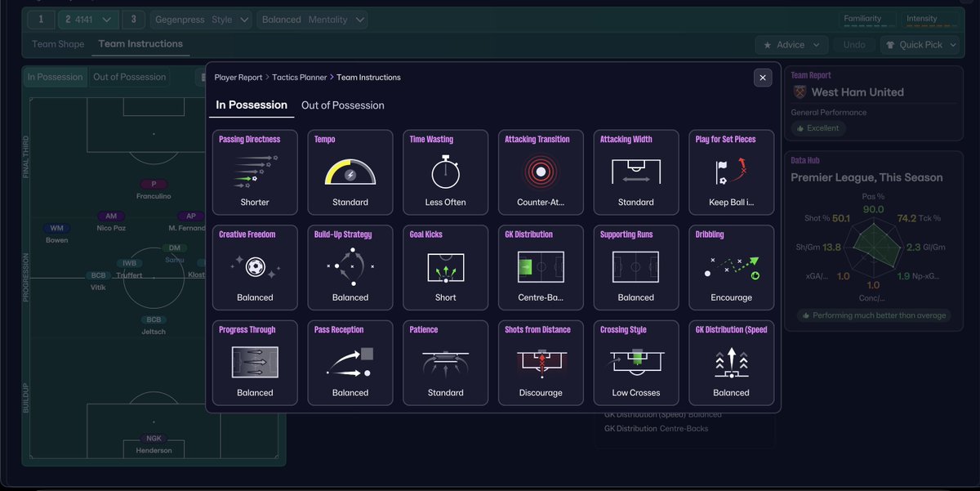Image resolution: width=980 pixels, height=491 pixels.
Task: Click the Tck % 74.2 stat
Action: (x=919, y=218)
